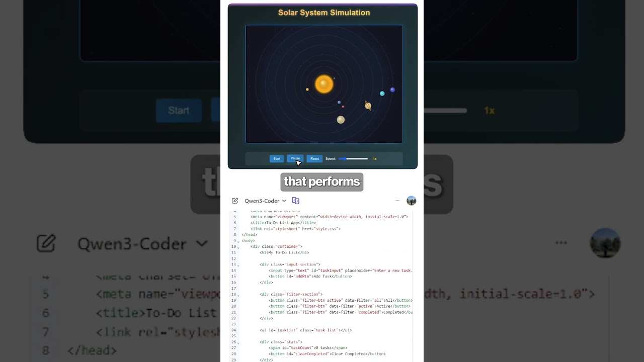Collapse the body tag fold arrow on line 9
Screen dimensions: 644x362
click(x=238, y=241)
